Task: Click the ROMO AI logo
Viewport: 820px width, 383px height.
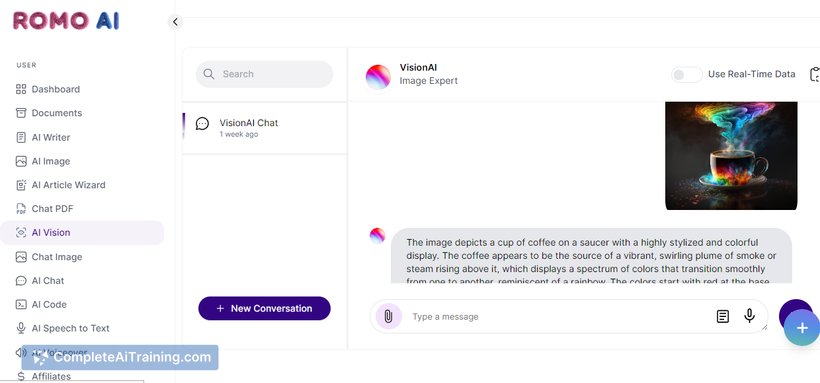Action: tap(66, 21)
